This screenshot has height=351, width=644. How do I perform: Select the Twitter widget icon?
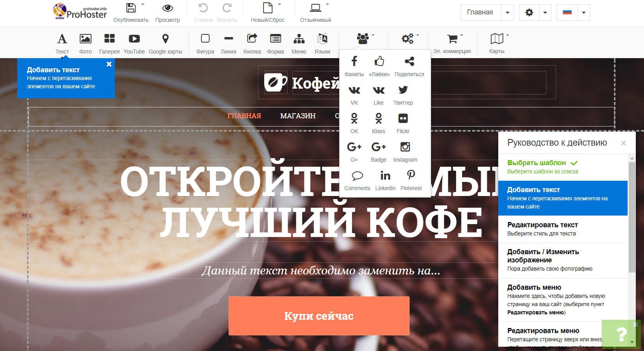click(403, 94)
